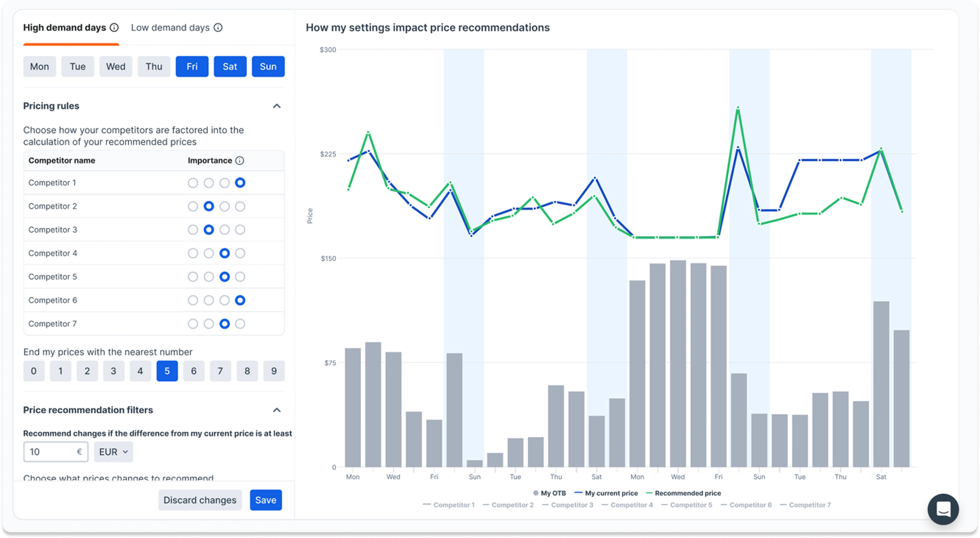Click the tallest My OTB bar on Wed
Screen dimensions: 980x538
(x=678, y=364)
